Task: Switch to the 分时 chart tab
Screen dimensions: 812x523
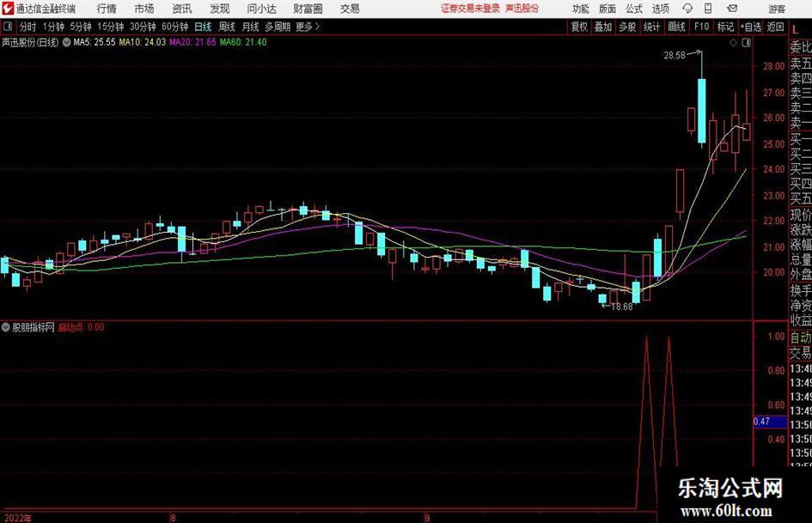Action: tap(27, 27)
